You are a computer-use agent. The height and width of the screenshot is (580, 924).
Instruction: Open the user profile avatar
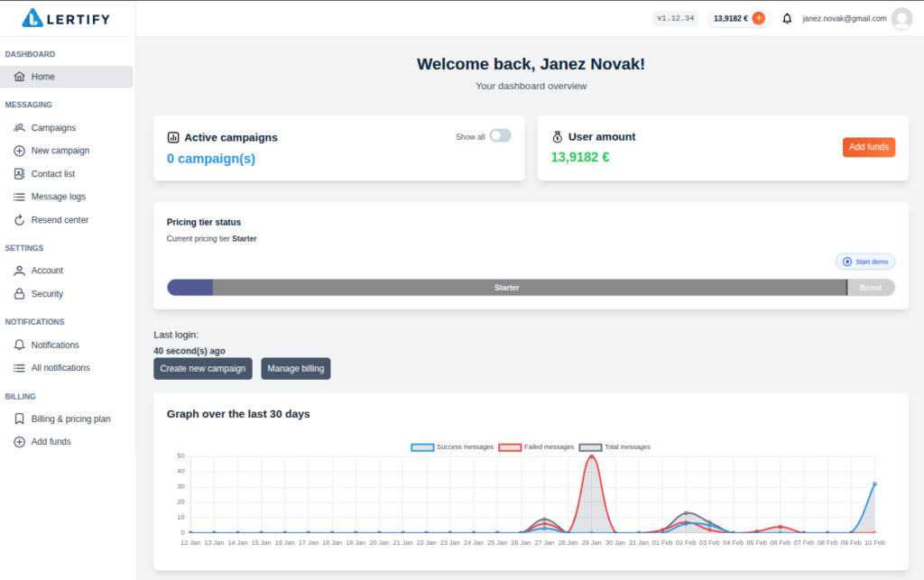pyautogui.click(x=901, y=18)
